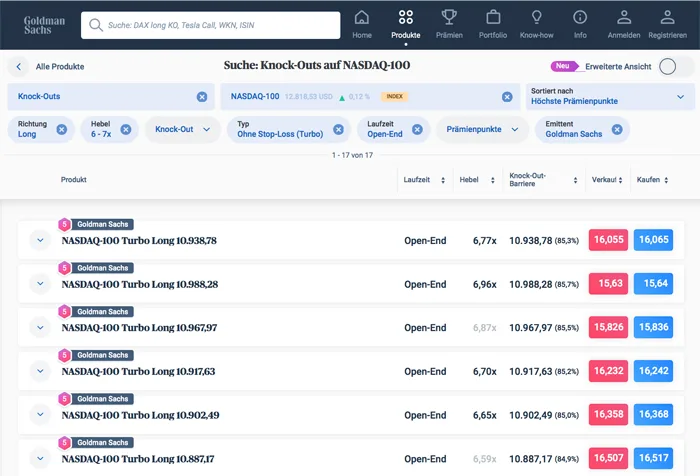Click the buy price 16,517

(x=653, y=458)
